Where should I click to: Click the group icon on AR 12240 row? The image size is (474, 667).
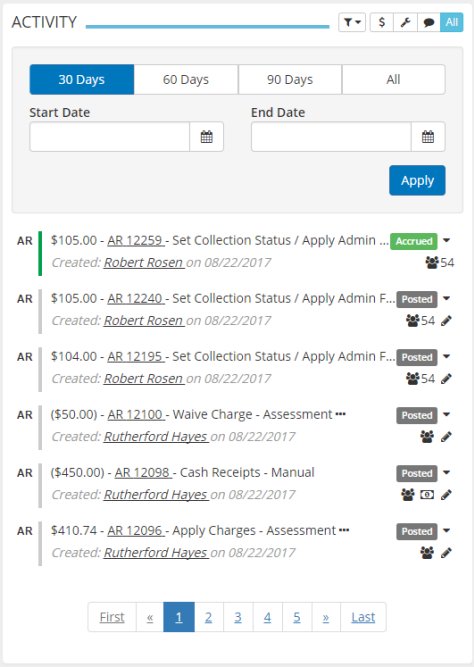pos(413,321)
